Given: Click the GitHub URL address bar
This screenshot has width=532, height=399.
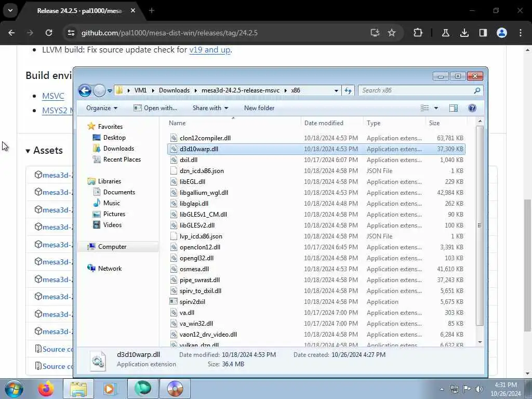Looking at the screenshot, I should (x=170, y=33).
